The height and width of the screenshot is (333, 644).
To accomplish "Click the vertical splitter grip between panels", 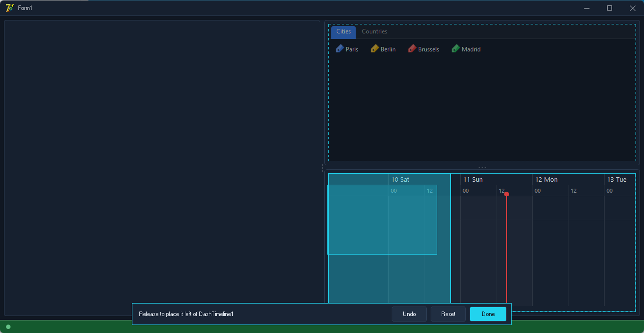I will click(322, 168).
